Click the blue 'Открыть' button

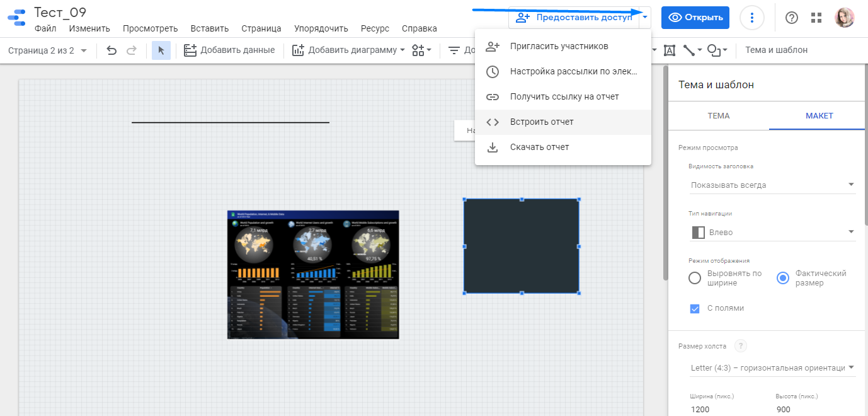(x=695, y=18)
